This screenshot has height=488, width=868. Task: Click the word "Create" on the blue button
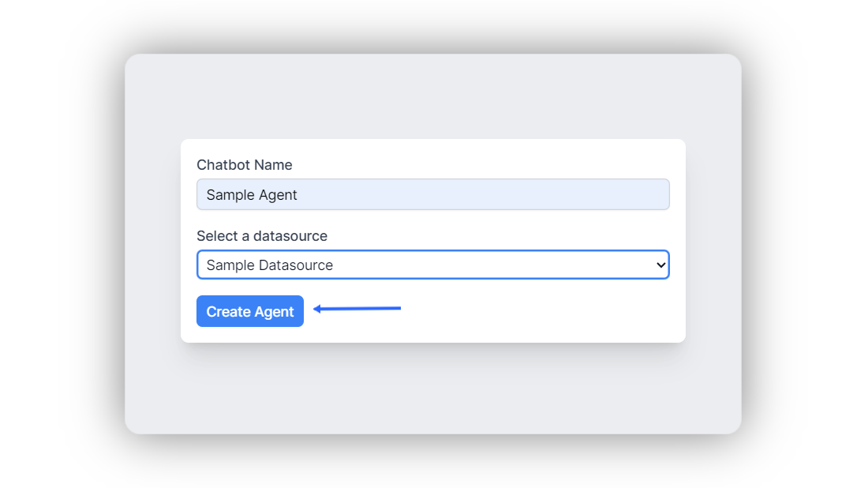(x=229, y=312)
